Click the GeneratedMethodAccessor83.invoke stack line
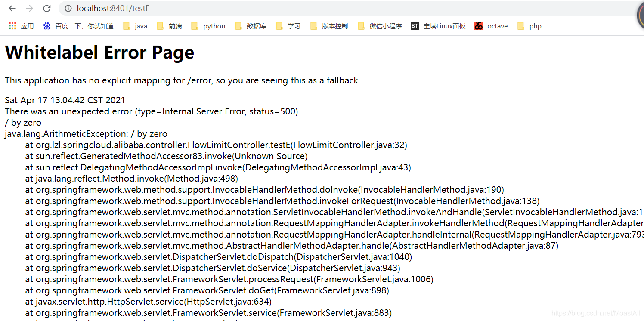 tap(166, 156)
